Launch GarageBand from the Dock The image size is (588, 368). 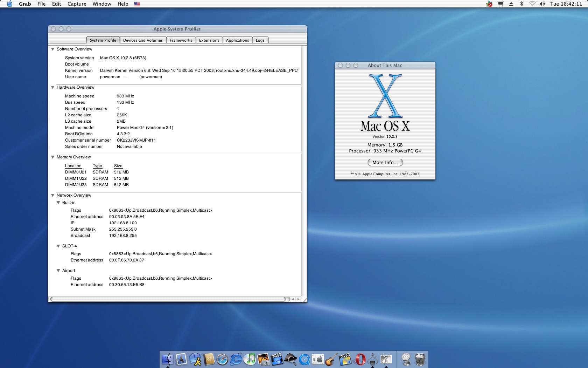point(331,359)
